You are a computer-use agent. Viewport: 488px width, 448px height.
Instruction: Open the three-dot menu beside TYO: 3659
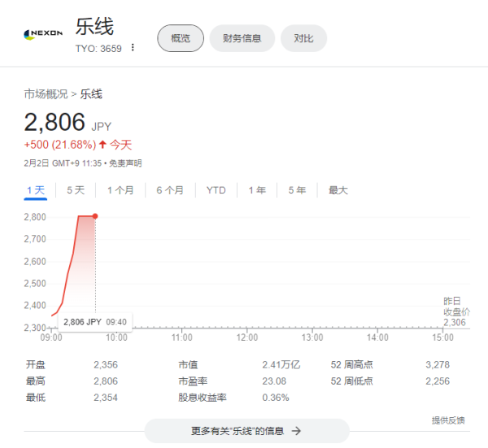133,48
